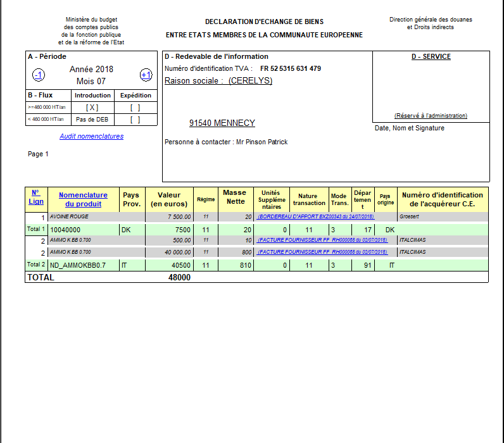Click the N° Lign column header link
This screenshot has height=443, width=504.
click(x=36, y=197)
